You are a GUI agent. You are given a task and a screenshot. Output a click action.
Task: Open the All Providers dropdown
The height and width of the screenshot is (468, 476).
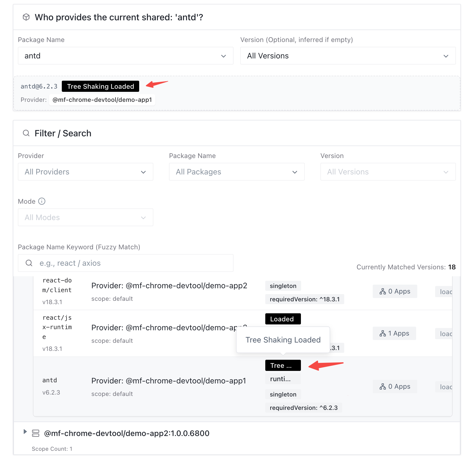[85, 172]
